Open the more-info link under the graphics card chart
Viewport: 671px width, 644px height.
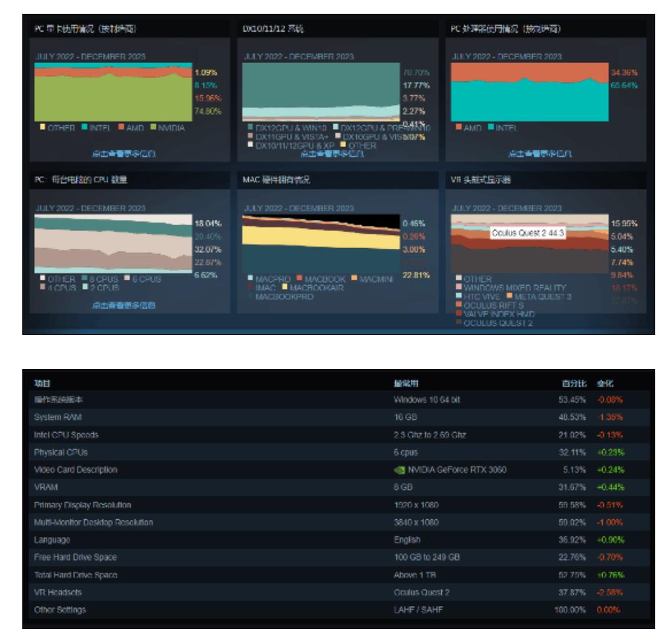pos(124,154)
